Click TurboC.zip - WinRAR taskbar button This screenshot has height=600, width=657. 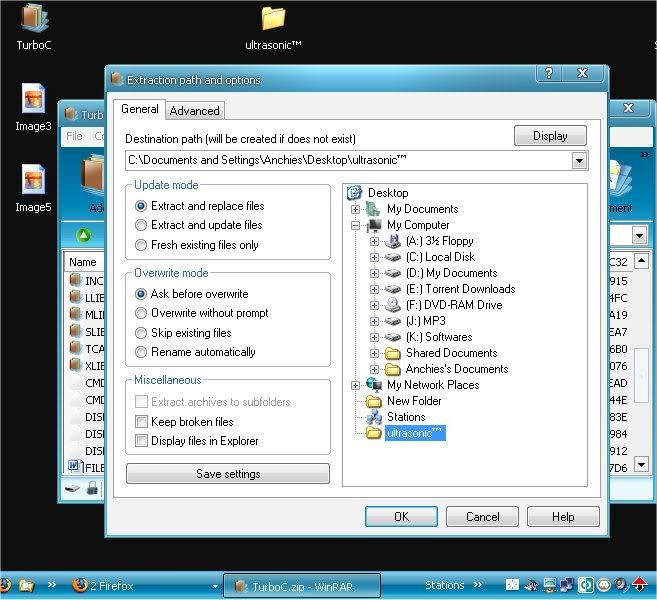click(x=302, y=586)
